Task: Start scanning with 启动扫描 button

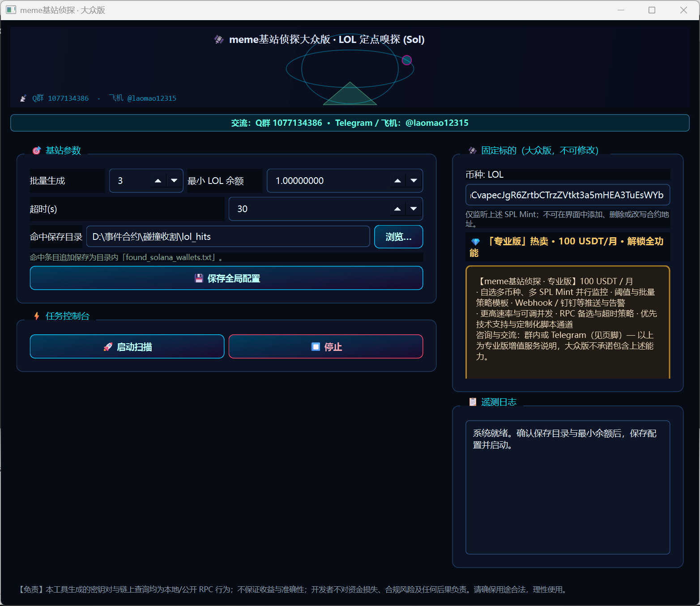Action: point(127,347)
